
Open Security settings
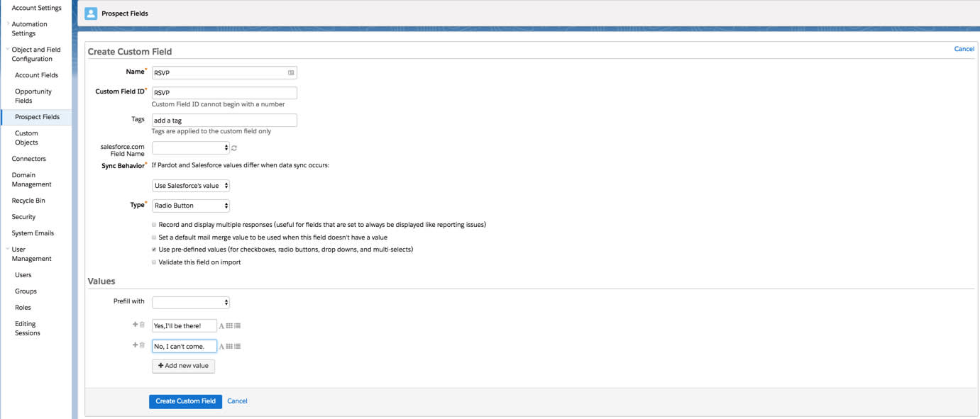(x=23, y=217)
